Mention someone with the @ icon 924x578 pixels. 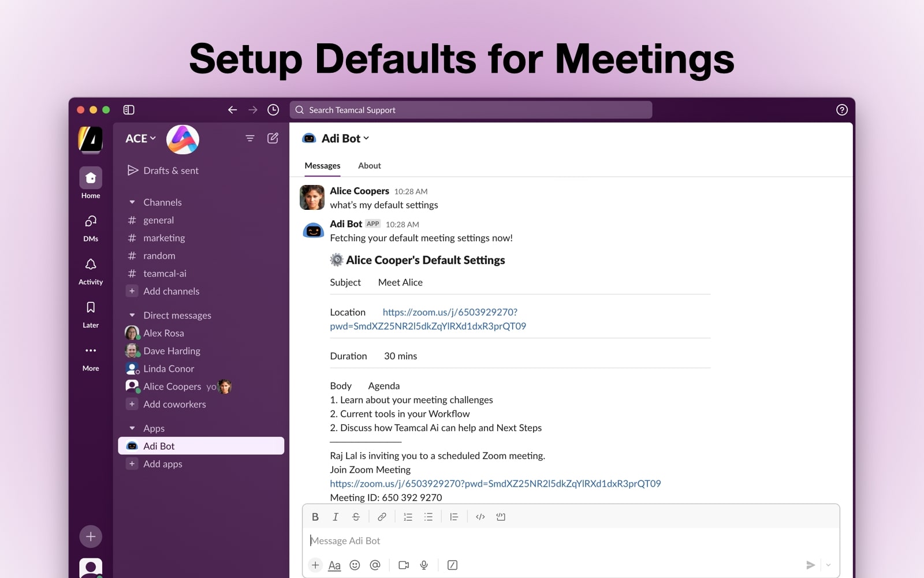[375, 565]
